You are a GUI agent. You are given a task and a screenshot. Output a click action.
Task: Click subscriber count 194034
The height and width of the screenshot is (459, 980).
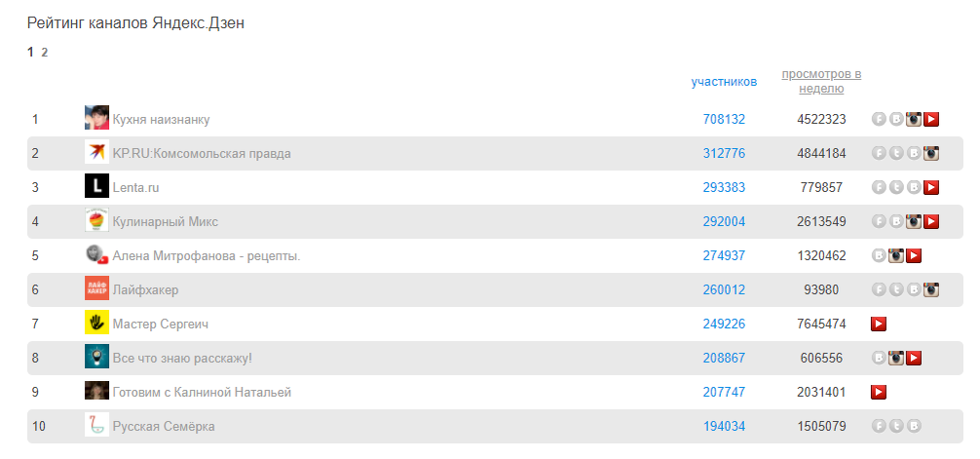click(x=724, y=426)
